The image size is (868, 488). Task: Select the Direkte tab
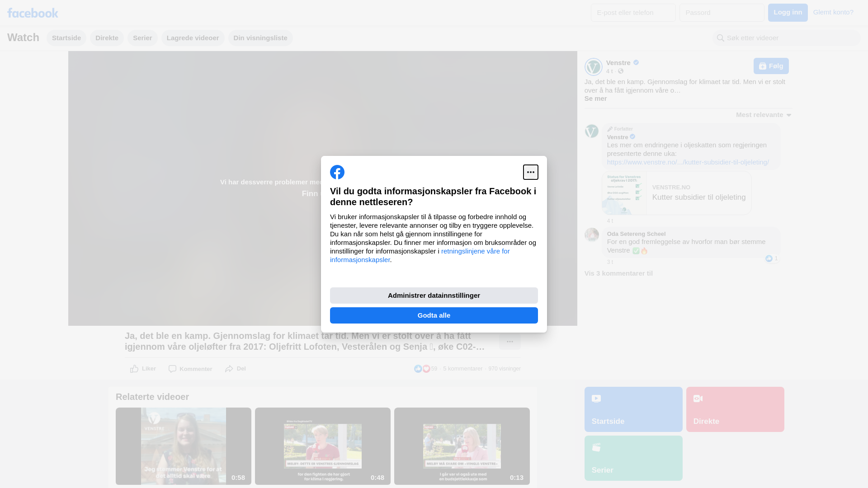click(107, 38)
